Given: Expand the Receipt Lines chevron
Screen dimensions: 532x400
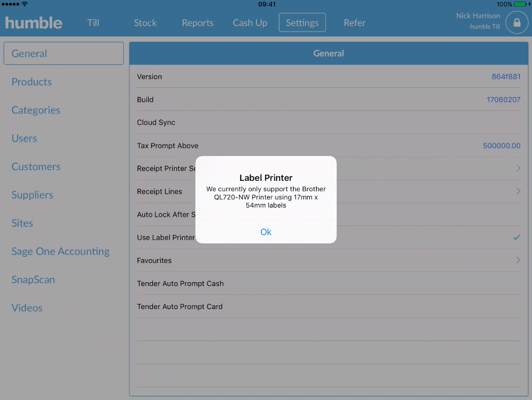Looking at the screenshot, I should tap(518, 191).
